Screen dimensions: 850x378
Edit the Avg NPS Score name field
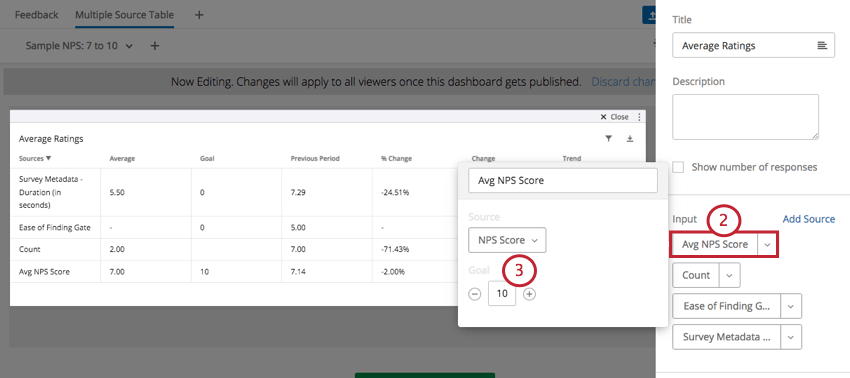[x=563, y=181]
